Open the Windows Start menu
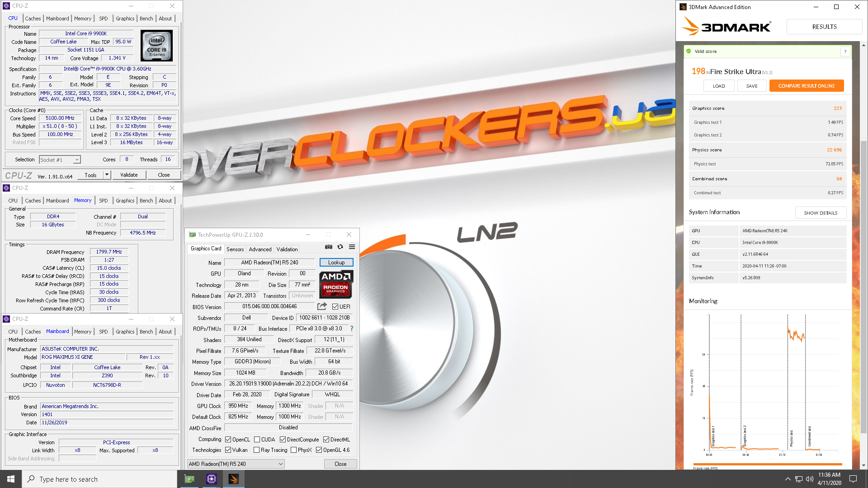 point(11,479)
